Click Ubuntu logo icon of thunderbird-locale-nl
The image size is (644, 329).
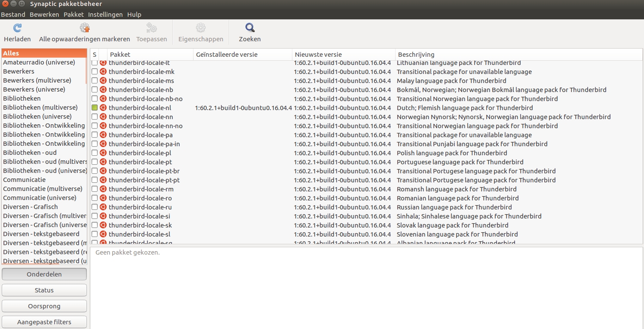[x=103, y=108]
